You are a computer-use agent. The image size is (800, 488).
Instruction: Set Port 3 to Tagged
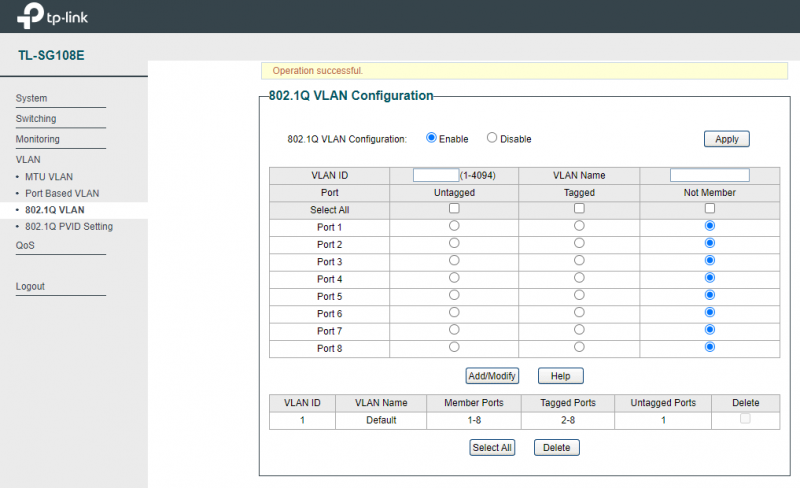pyautogui.click(x=579, y=260)
